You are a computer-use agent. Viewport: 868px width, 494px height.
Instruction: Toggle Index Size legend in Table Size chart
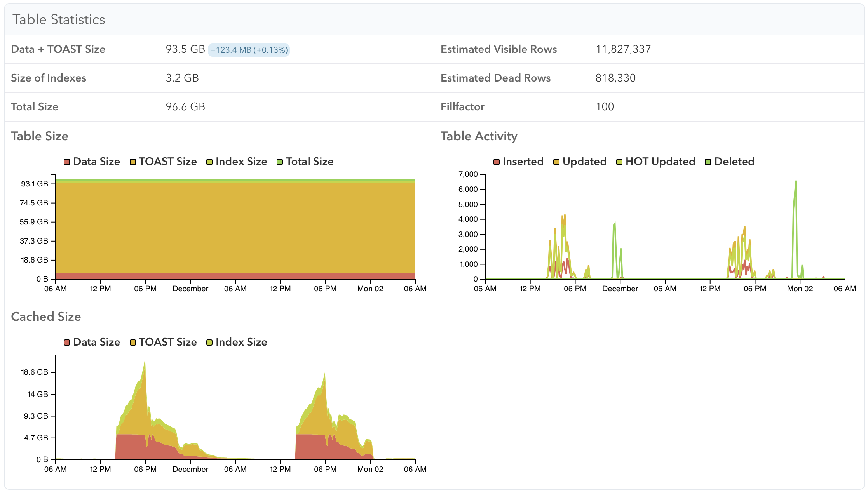click(x=237, y=162)
